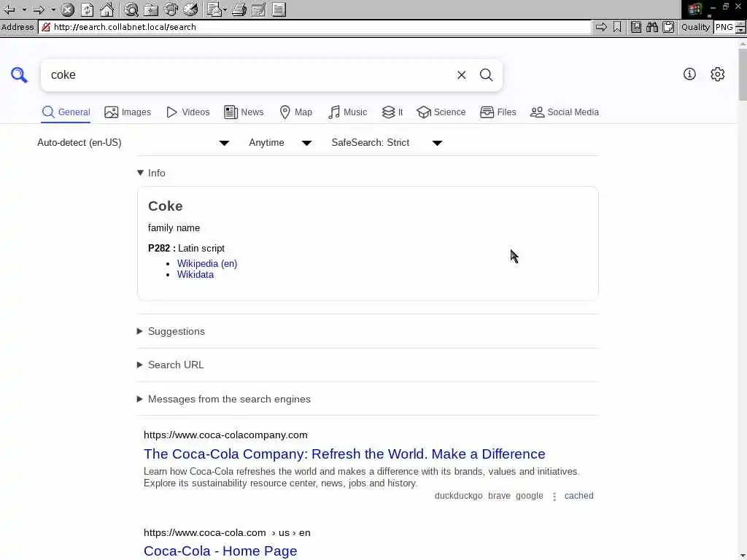Switch to the It tab
Screen dimensions: 747x560
coord(392,112)
